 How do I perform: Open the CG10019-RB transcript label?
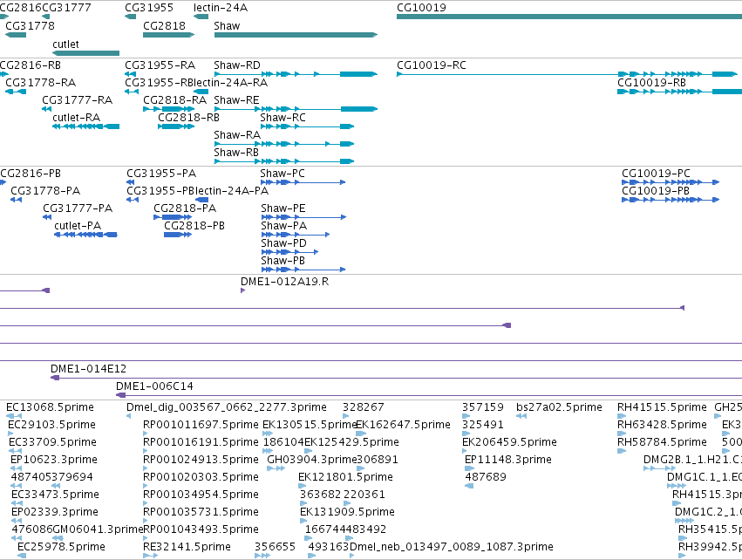click(651, 82)
